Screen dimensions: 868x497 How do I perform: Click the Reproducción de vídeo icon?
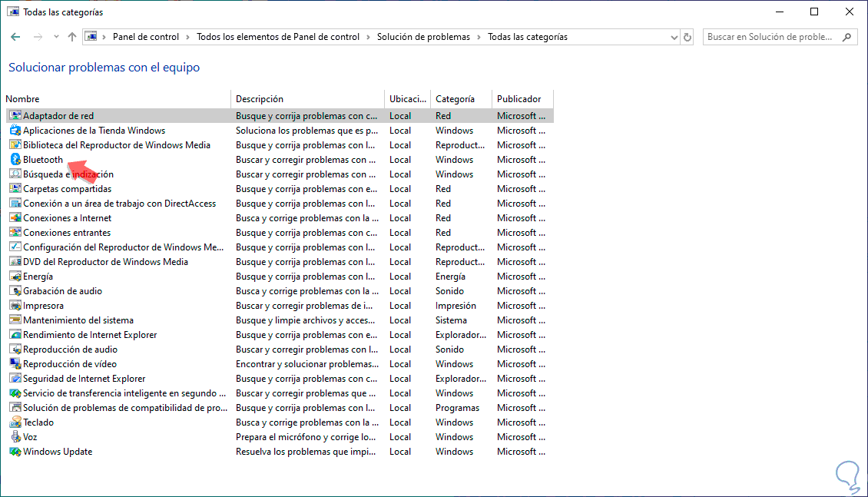[x=15, y=364]
